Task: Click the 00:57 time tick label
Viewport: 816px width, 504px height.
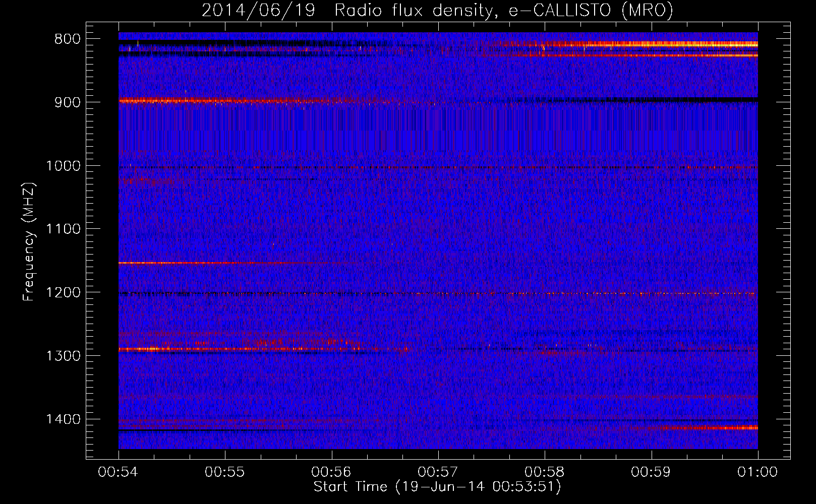Action: tap(438, 472)
